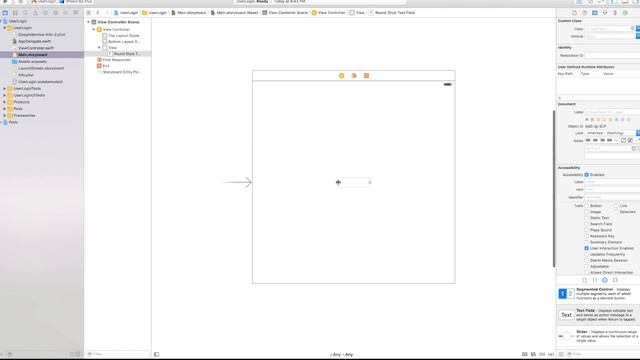640x360 pixels.
Task: Open the Quick Help inspector icon
Action: (584, 13)
